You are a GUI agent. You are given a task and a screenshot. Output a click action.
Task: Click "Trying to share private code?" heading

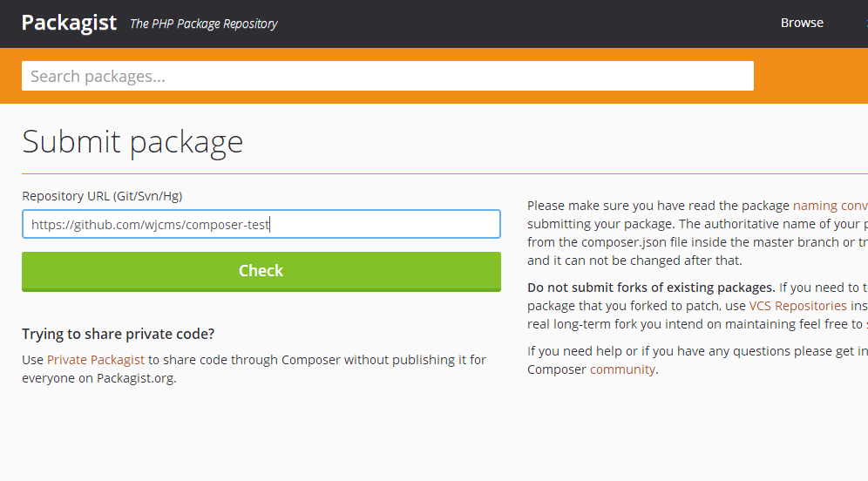tap(118, 334)
